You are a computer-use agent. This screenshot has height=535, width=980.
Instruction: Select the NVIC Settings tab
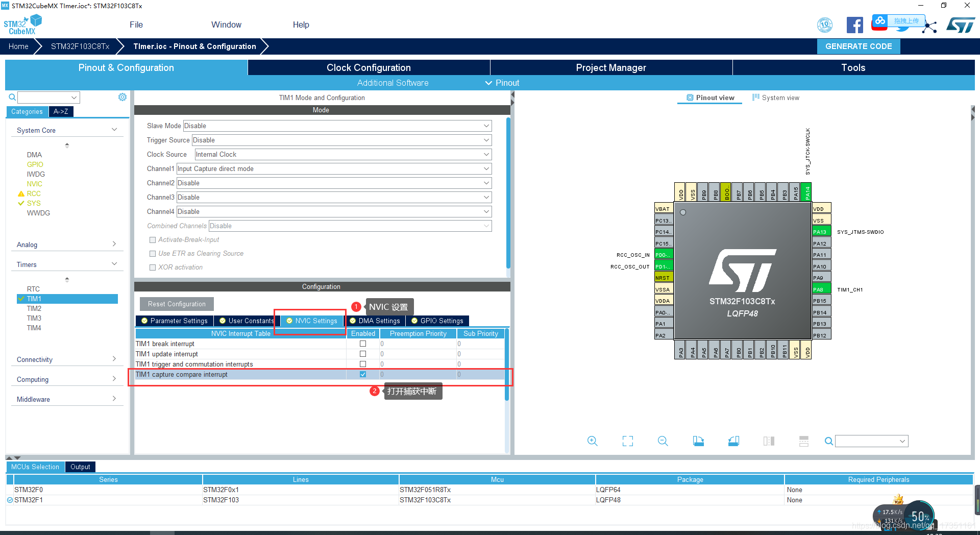312,321
